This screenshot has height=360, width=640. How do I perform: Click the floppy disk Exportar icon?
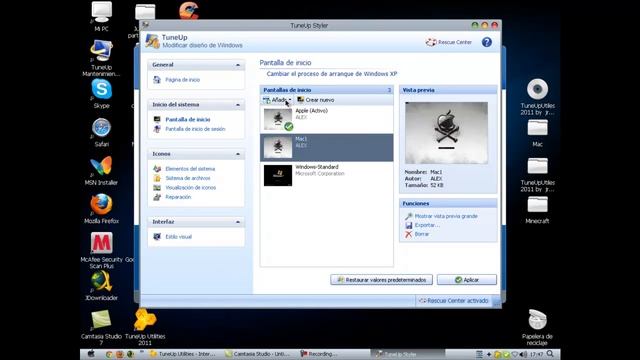pos(409,225)
